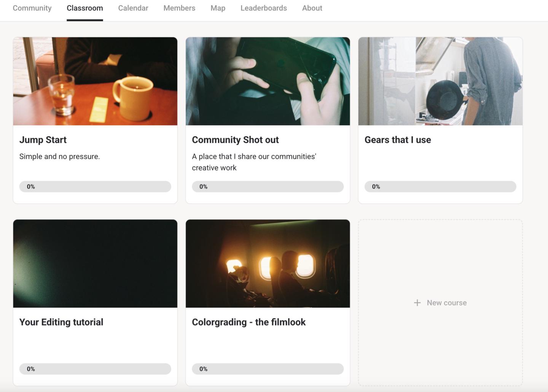Click Your Editing tutorial progress bar
The width and height of the screenshot is (548, 392).
tap(95, 369)
